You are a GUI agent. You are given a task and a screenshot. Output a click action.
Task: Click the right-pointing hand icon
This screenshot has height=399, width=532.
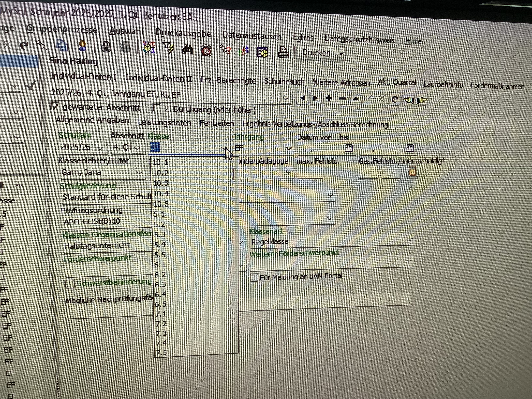point(422,100)
